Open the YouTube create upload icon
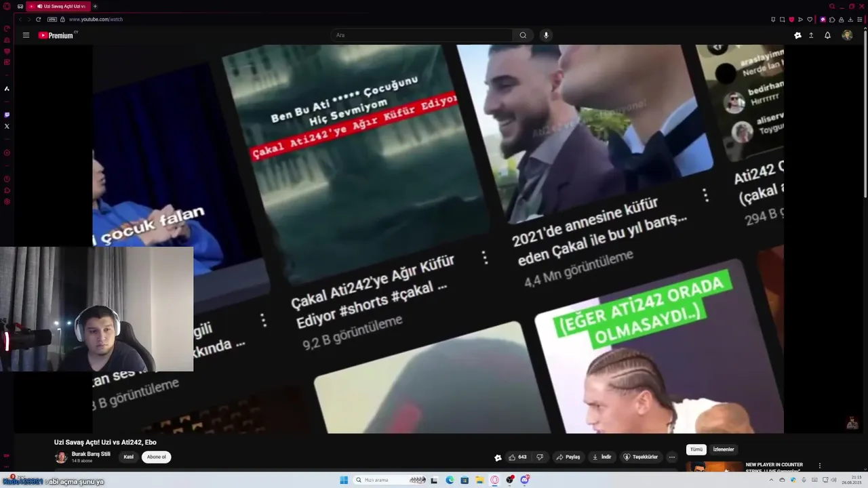The height and width of the screenshot is (488, 868). click(811, 35)
